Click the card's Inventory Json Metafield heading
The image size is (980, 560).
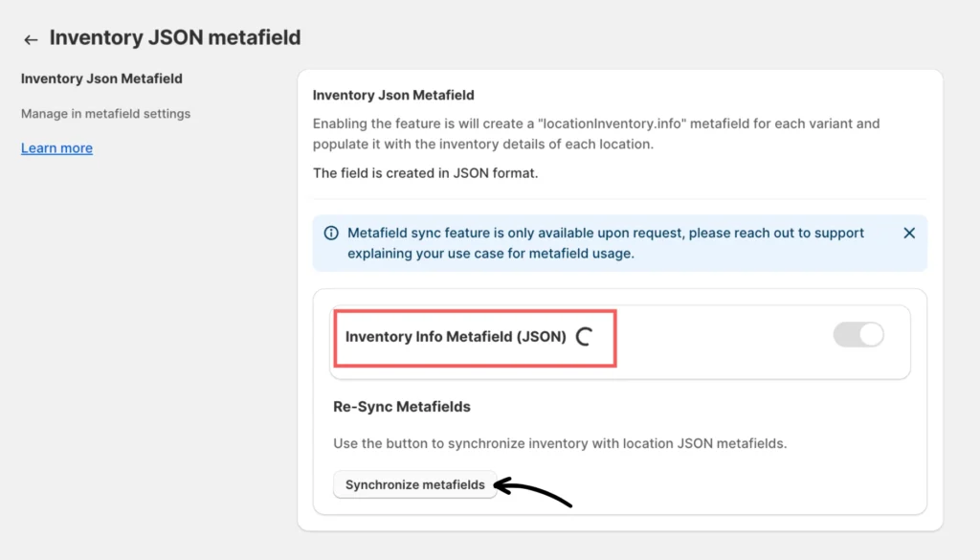[x=393, y=95]
